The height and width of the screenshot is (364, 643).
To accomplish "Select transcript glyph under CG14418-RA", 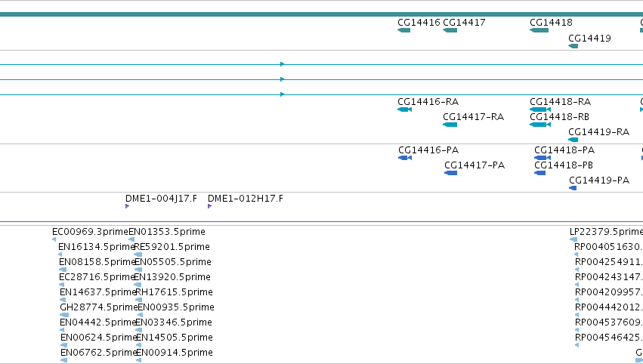I will (540, 110).
